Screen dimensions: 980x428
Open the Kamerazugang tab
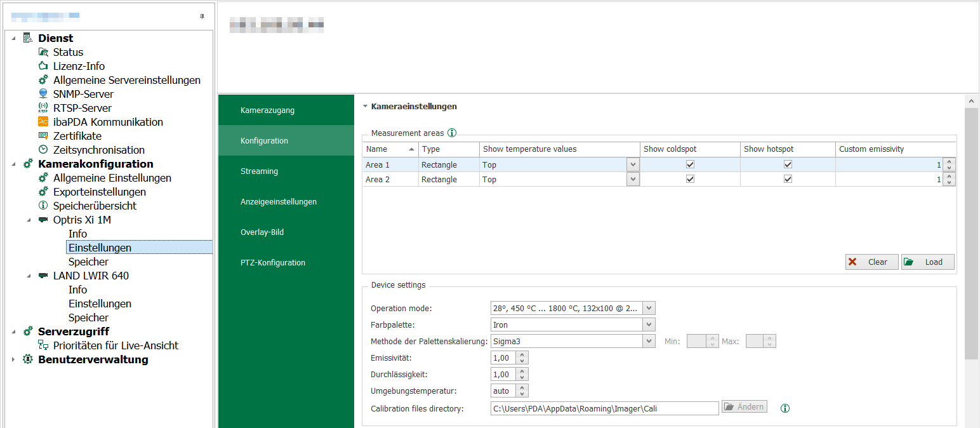click(x=286, y=110)
